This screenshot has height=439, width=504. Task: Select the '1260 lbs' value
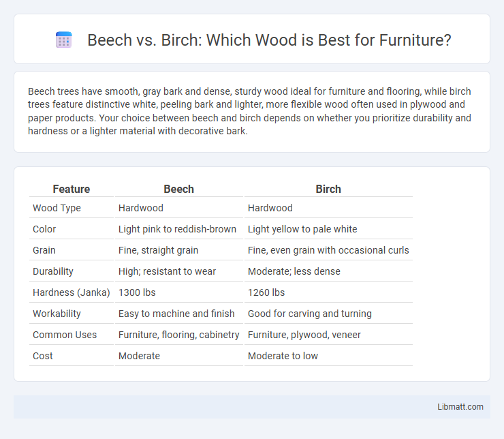[x=266, y=292]
